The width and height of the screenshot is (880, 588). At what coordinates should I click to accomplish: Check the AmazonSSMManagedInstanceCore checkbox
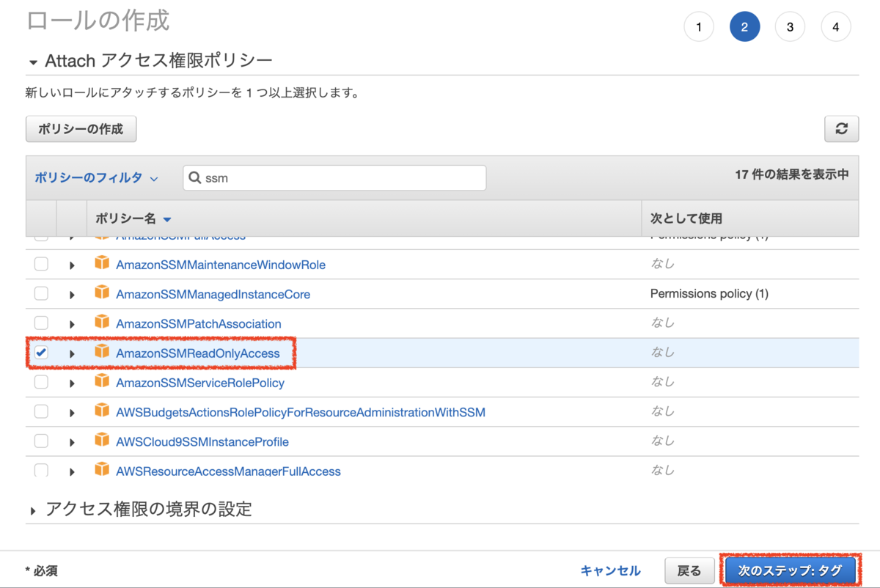[x=41, y=293]
